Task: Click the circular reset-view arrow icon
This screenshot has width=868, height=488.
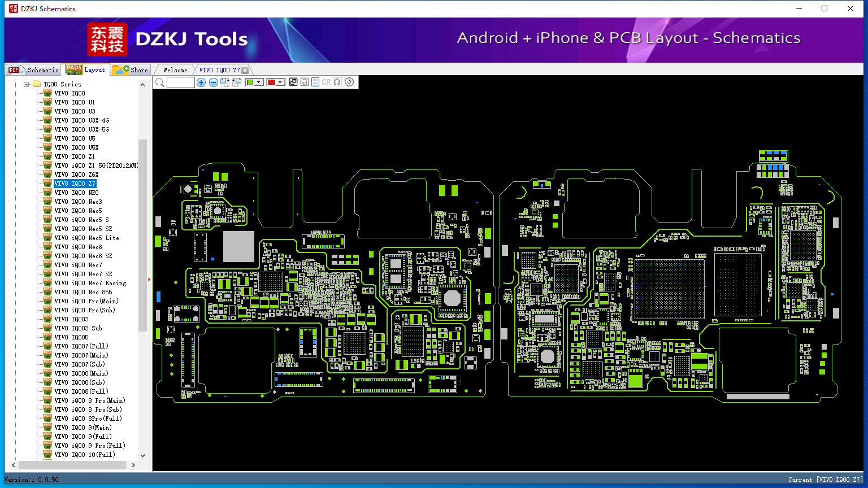Action: coord(349,82)
